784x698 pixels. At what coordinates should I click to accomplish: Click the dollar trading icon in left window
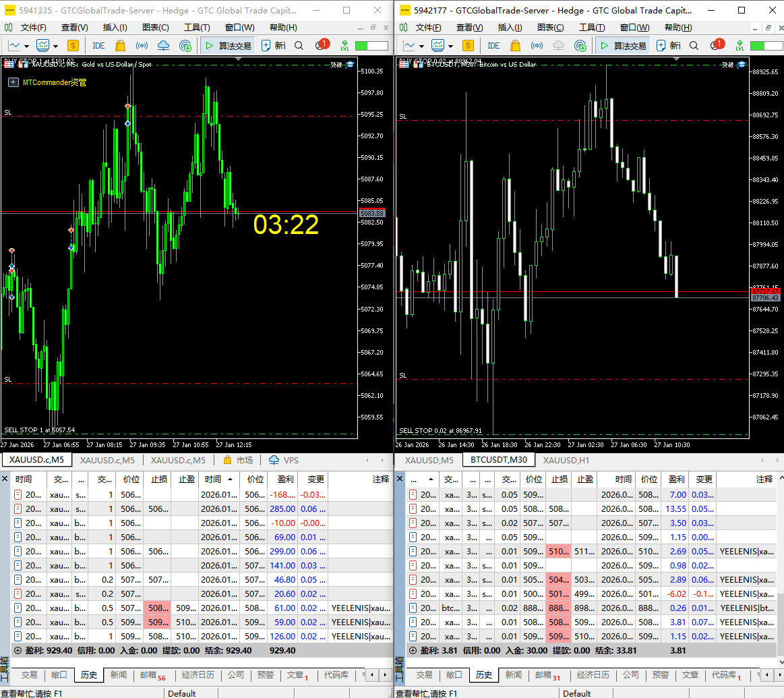coord(73,46)
